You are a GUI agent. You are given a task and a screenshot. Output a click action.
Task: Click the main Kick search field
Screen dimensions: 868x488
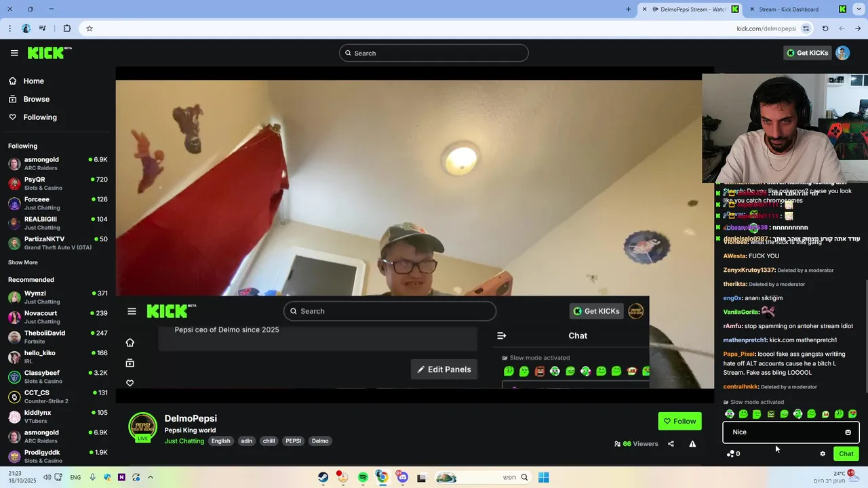pos(433,53)
